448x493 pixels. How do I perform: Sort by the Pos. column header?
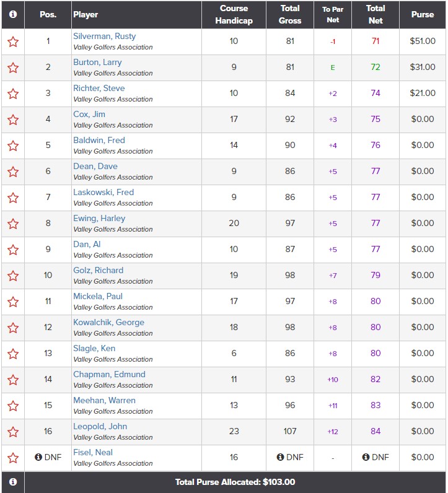tap(48, 14)
